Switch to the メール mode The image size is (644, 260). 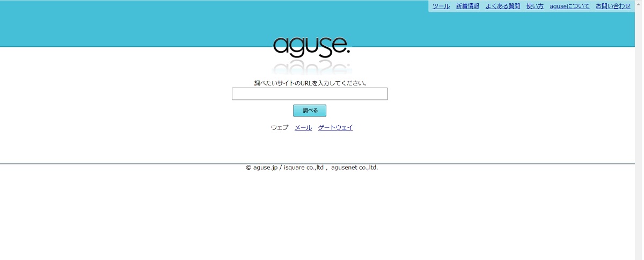[x=303, y=128]
